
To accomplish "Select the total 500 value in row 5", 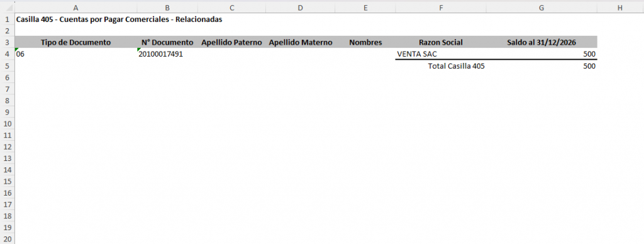I will pos(541,66).
